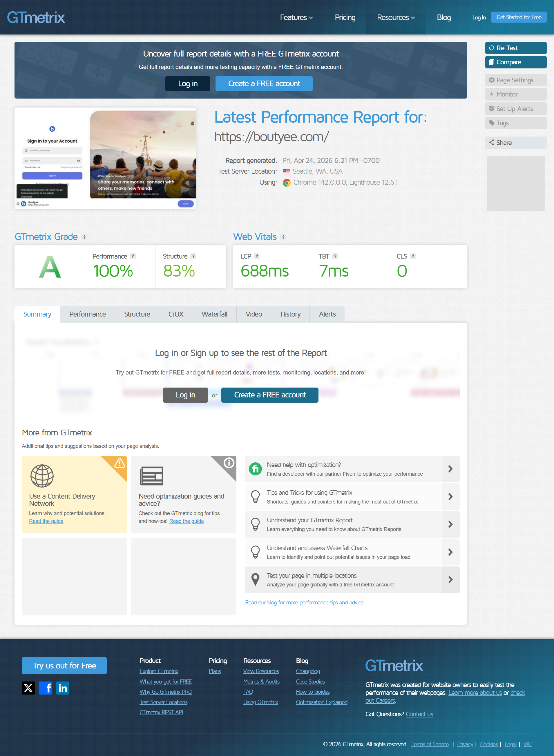Expand the Need help with optimization arrow
The height and width of the screenshot is (756, 554).
tap(450, 469)
